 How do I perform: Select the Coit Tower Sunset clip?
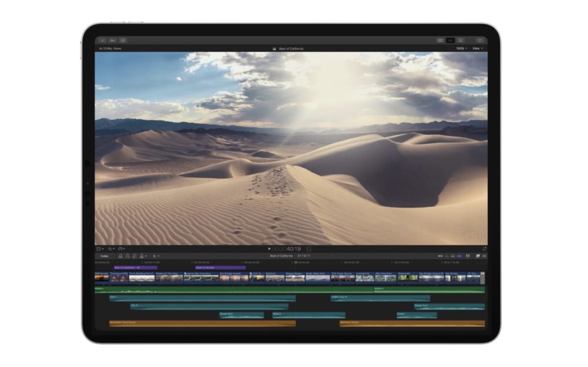343,277
